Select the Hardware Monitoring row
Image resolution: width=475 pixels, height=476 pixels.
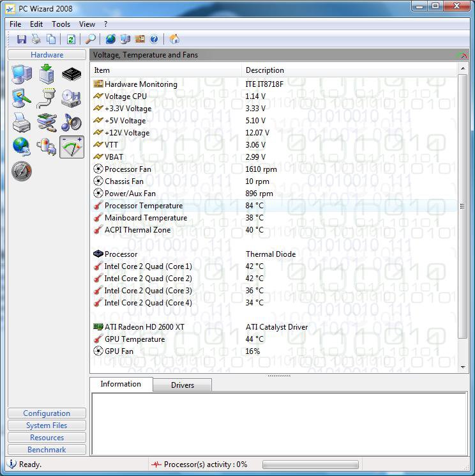pos(274,84)
